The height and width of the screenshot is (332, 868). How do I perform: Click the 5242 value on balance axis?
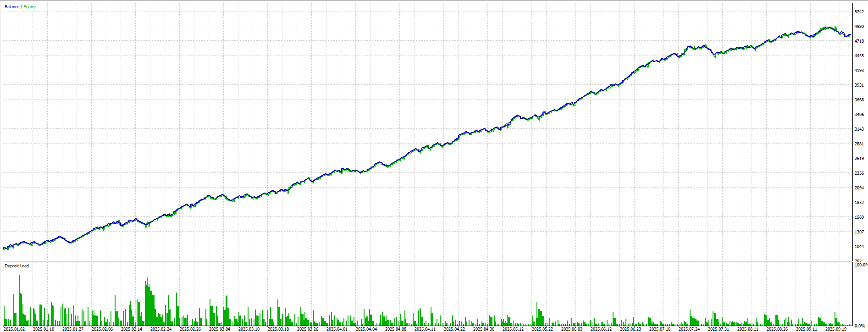coord(859,12)
